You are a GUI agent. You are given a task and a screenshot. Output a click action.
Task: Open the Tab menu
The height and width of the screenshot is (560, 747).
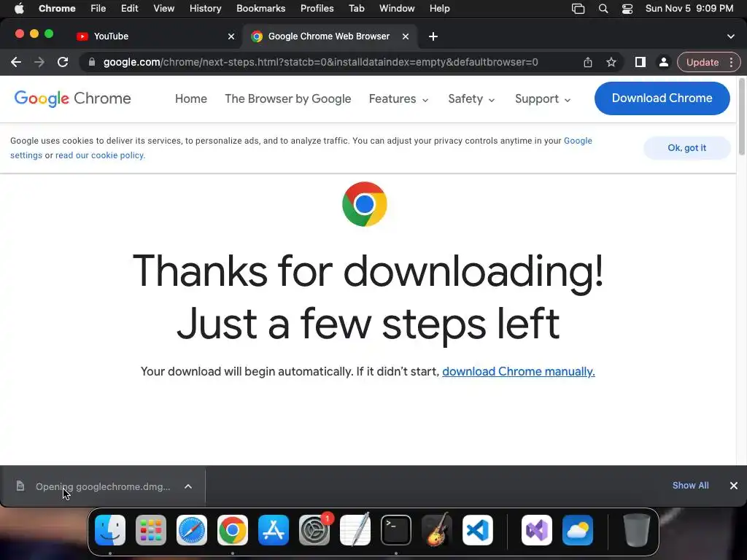(356, 8)
